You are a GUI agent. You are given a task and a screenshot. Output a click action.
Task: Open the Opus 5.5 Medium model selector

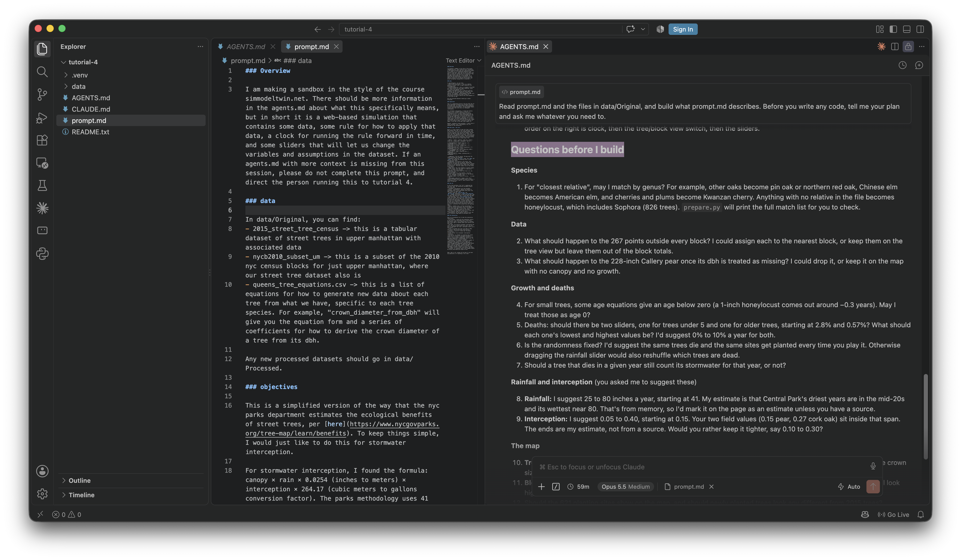tap(625, 486)
